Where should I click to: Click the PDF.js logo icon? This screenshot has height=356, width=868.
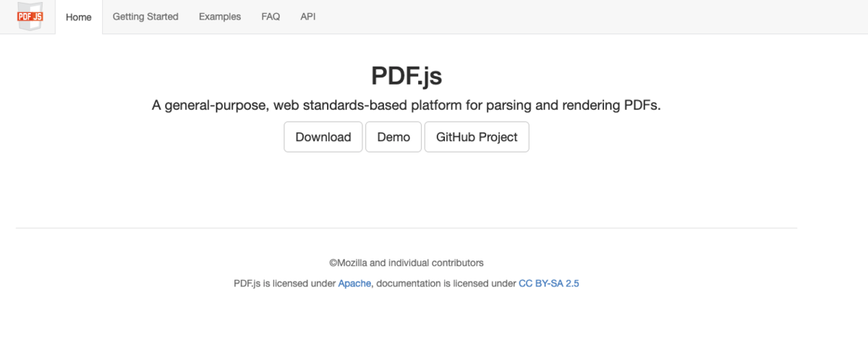click(30, 17)
